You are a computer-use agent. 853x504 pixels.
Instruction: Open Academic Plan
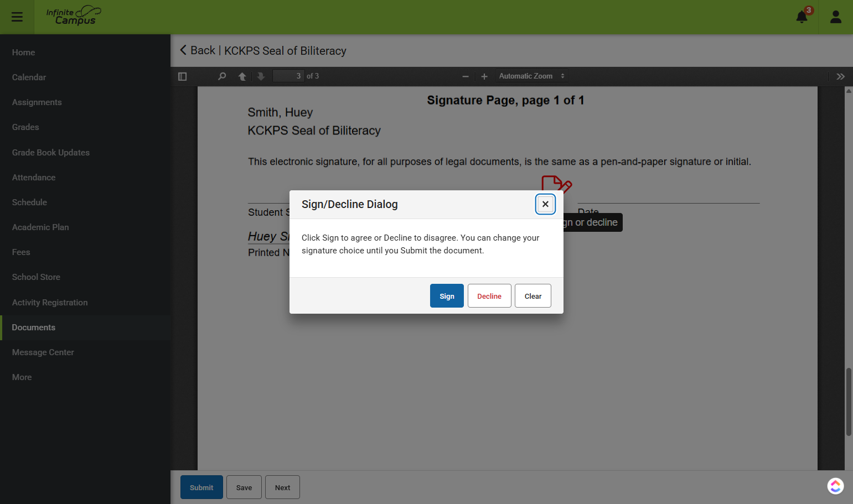click(85, 227)
